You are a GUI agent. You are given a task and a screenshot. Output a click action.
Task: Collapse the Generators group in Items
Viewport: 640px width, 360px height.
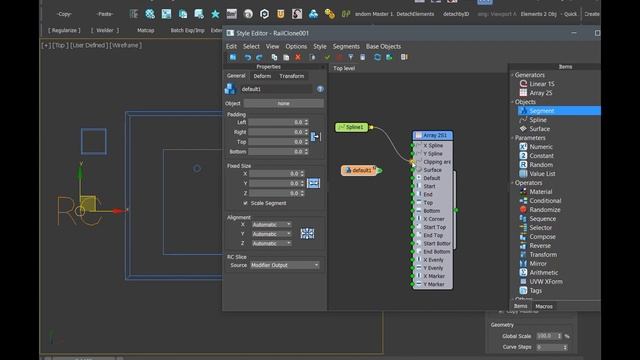coord(512,75)
